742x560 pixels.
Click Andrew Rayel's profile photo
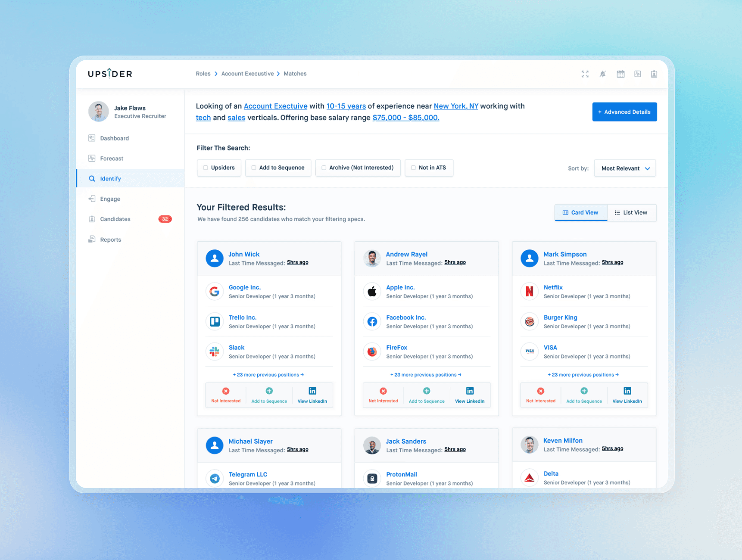372,258
